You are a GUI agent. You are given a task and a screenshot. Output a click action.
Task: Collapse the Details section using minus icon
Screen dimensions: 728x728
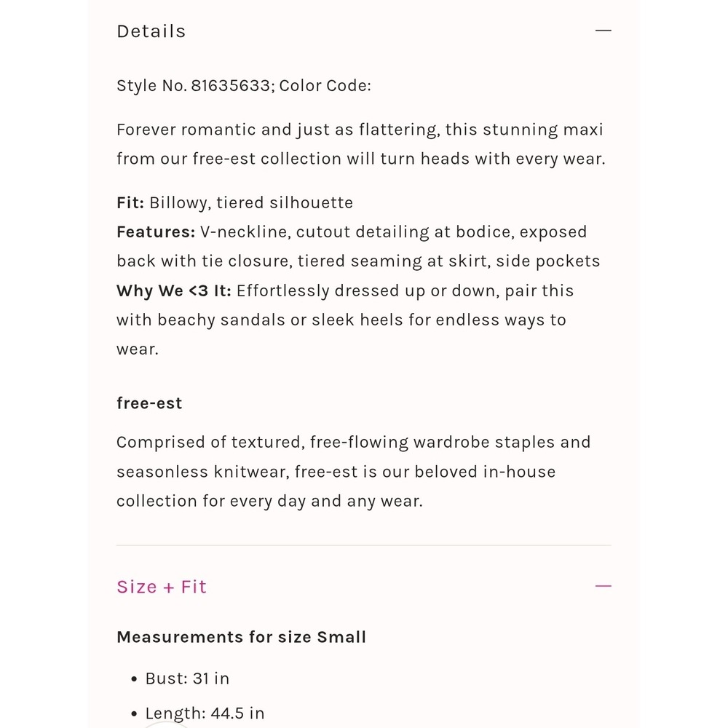point(603,31)
